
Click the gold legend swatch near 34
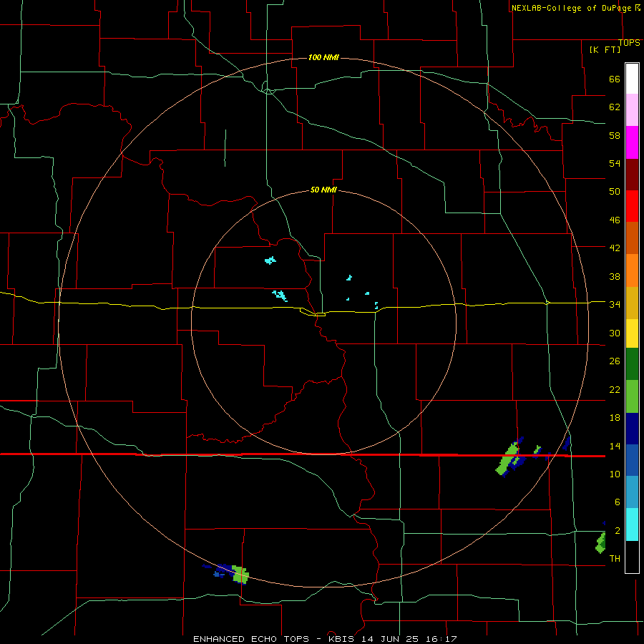[632, 303]
